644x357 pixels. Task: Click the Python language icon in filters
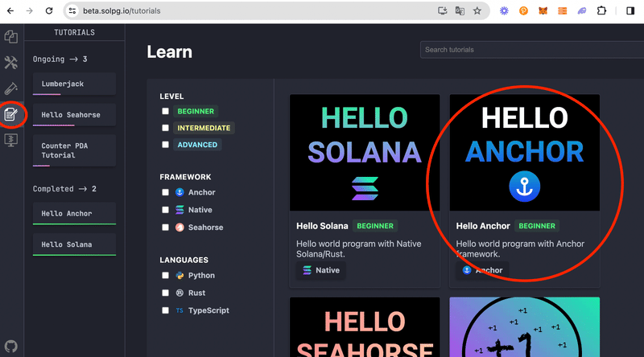[180, 275]
